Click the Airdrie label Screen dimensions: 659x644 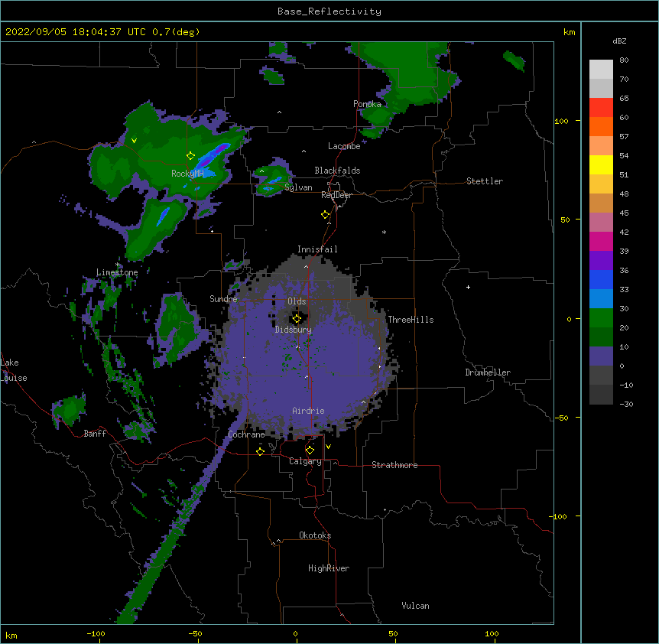[309, 411]
